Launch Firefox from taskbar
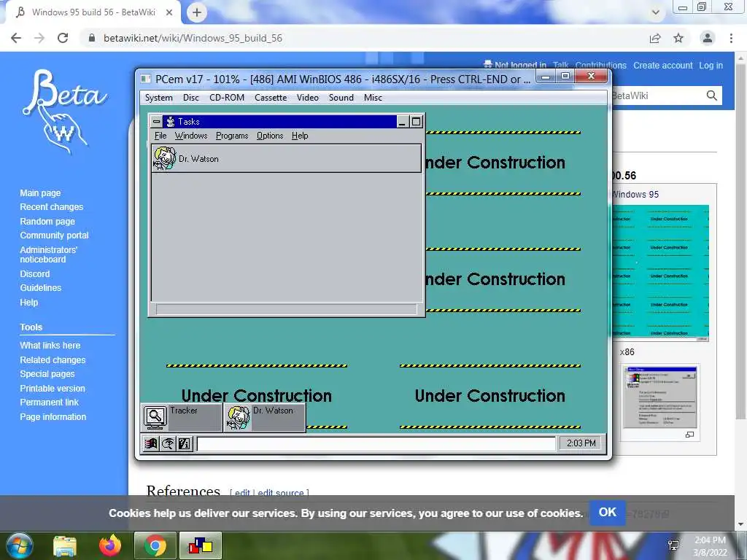Viewport: 747px width, 560px height. [x=110, y=545]
